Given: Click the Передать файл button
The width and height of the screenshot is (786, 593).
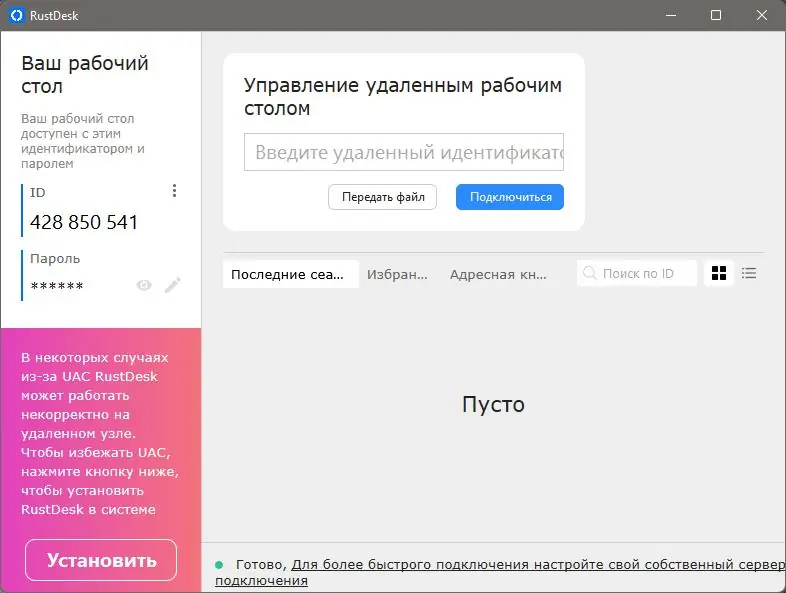Looking at the screenshot, I should click(x=382, y=197).
